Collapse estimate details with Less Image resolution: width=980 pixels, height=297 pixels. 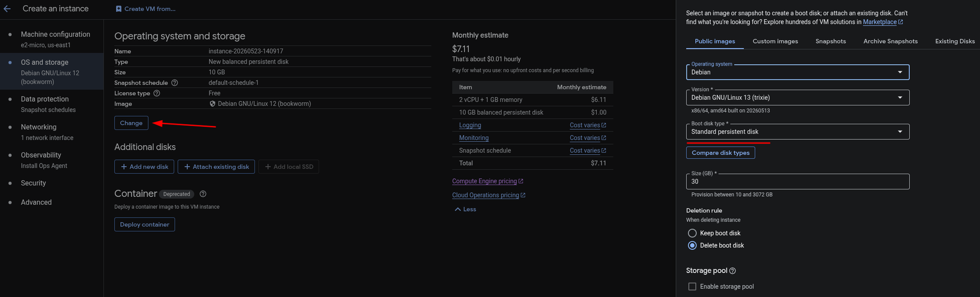(465, 209)
